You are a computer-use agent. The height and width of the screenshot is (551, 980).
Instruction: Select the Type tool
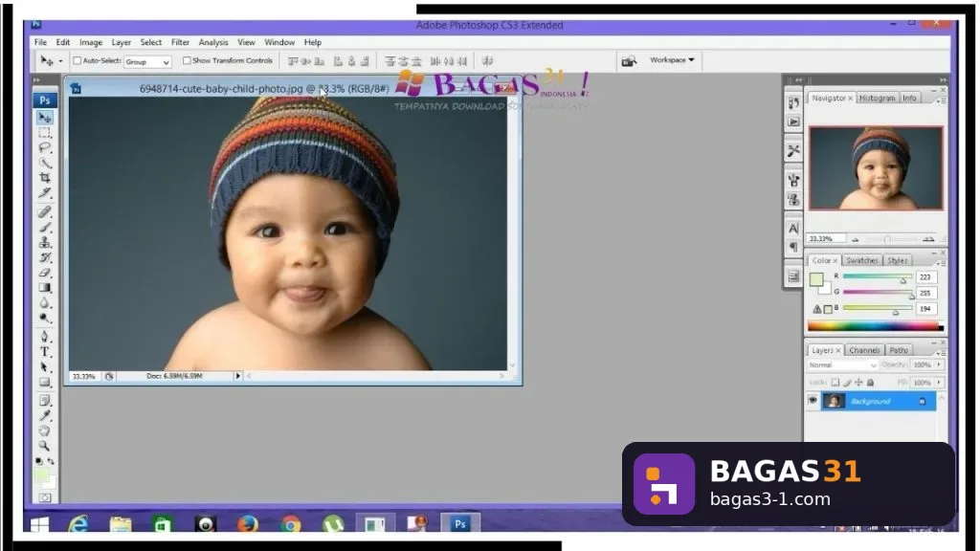point(44,352)
